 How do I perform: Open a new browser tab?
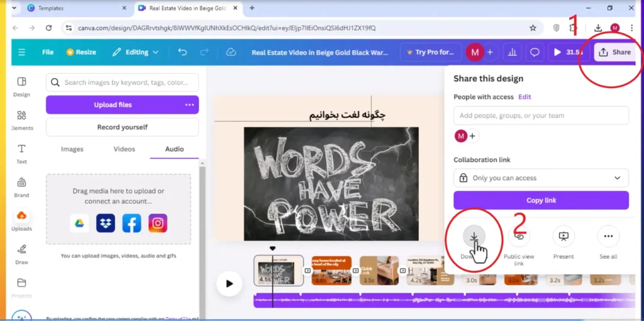click(x=252, y=8)
